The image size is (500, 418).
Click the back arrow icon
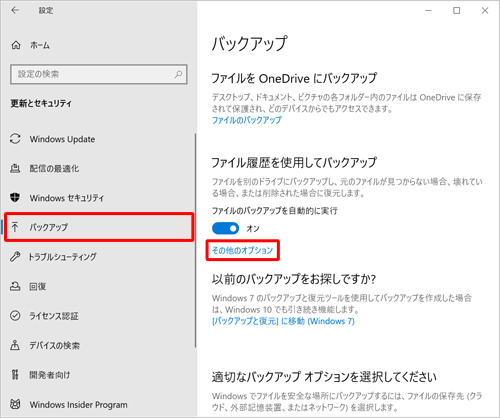(15, 10)
